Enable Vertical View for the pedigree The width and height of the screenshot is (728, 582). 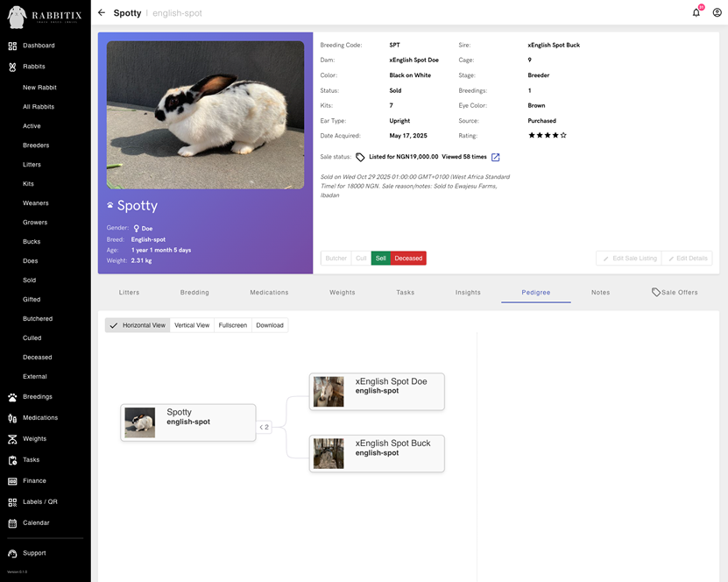pos(192,325)
